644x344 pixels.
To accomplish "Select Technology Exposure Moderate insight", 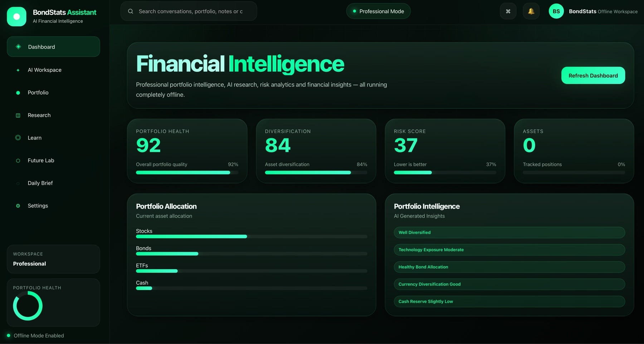I will click(x=509, y=250).
